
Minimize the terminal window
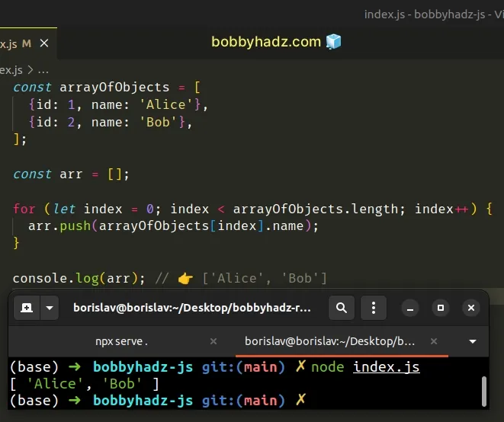[410, 308]
